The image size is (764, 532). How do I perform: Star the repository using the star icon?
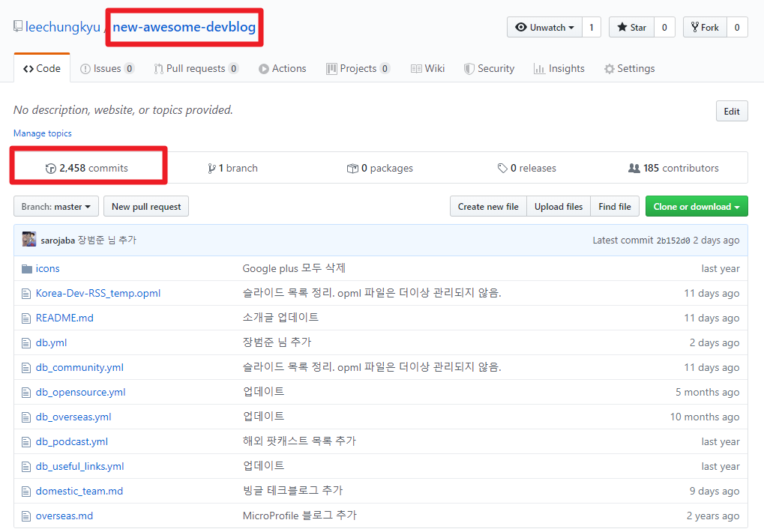click(x=620, y=27)
